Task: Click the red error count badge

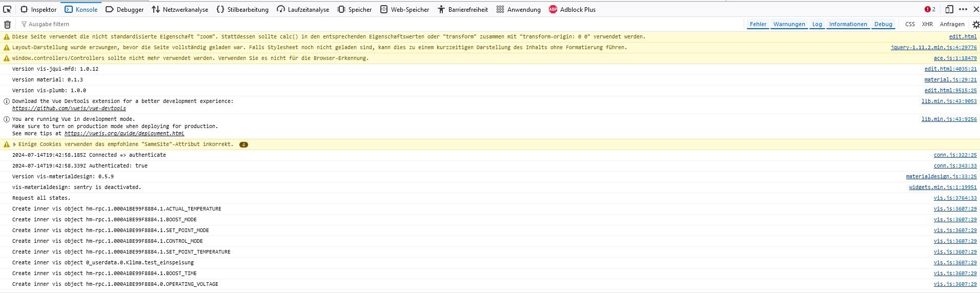Action: 930,9
